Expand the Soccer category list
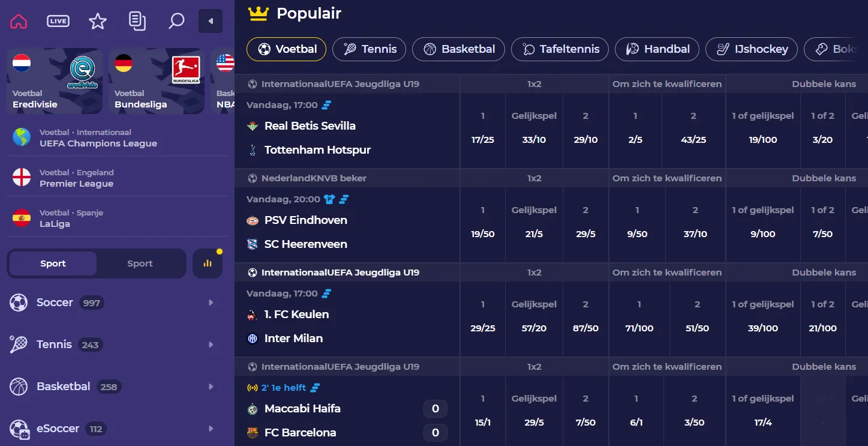The image size is (868, 446). click(211, 303)
